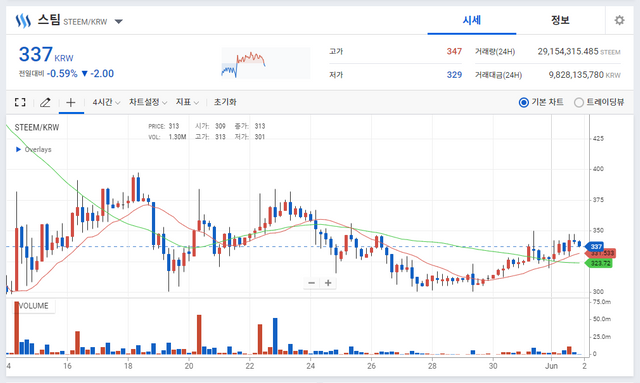Open the 4시간 timeframe dropdown
The width and height of the screenshot is (640, 383).
click(x=106, y=102)
